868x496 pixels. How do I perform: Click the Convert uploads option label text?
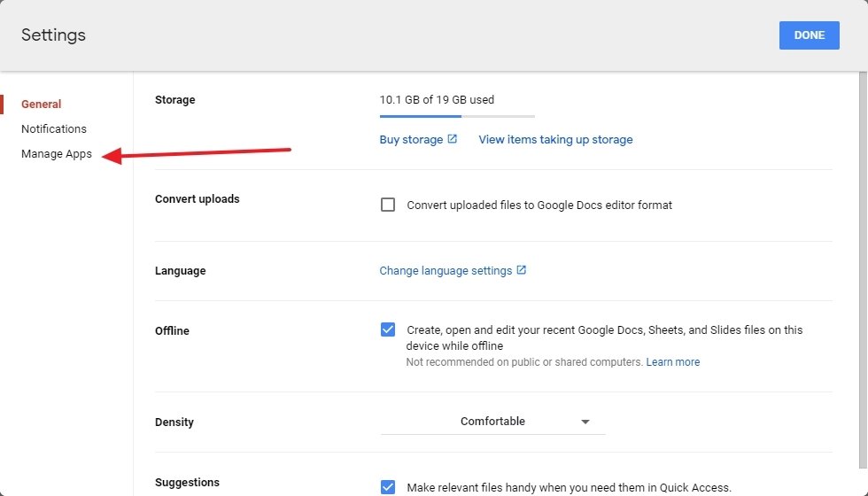pyautogui.click(x=539, y=205)
